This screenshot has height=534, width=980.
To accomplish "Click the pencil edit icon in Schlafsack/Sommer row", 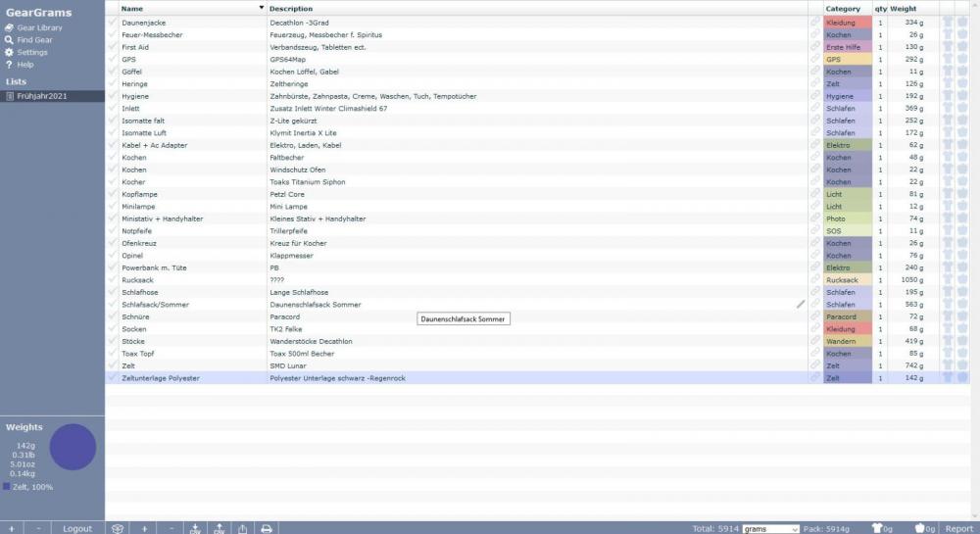I will point(801,304).
